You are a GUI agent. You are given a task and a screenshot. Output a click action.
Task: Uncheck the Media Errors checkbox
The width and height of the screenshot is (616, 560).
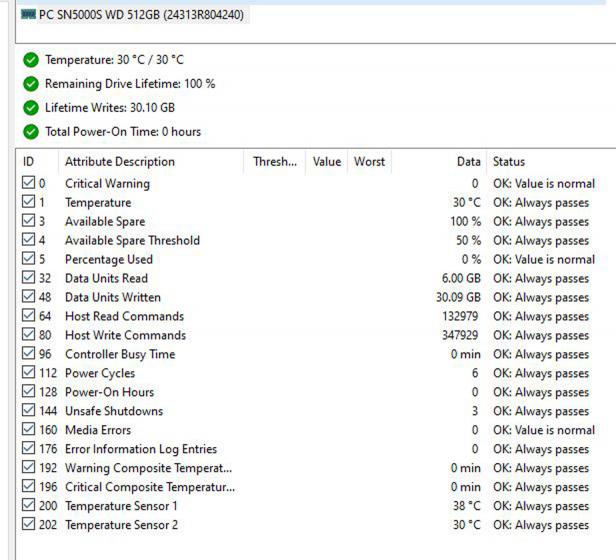click(x=28, y=429)
